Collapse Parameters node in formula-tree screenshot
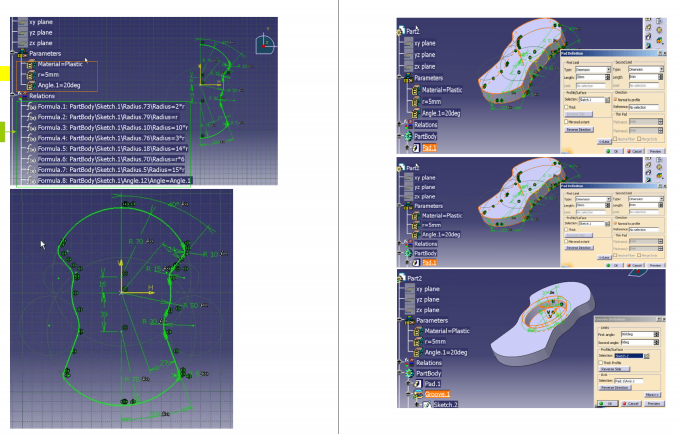The height and width of the screenshot is (434, 679). [13, 53]
